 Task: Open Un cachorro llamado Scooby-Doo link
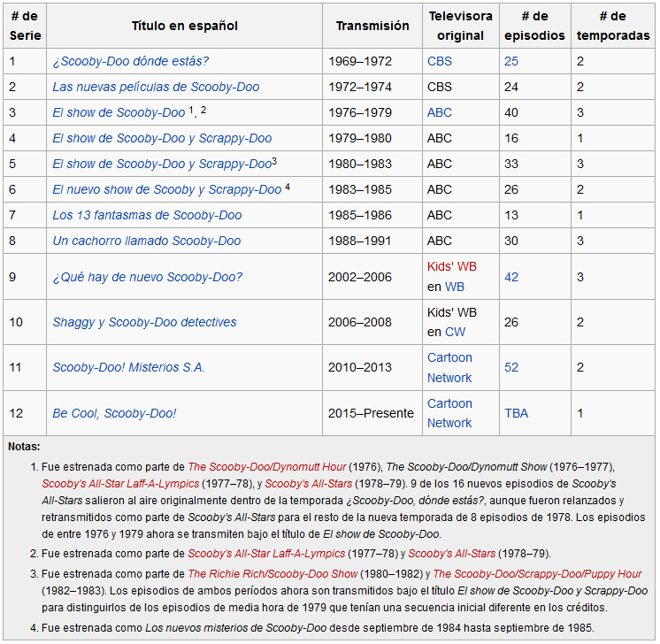(147, 241)
